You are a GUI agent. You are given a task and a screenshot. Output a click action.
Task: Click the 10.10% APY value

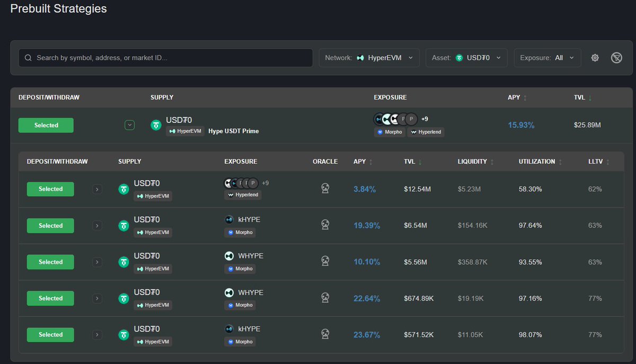click(x=367, y=262)
